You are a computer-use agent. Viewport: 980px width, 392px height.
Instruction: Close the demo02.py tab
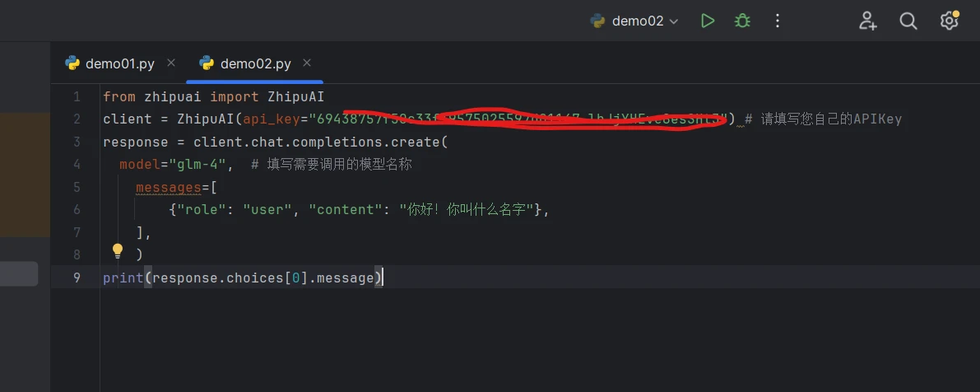point(306,63)
